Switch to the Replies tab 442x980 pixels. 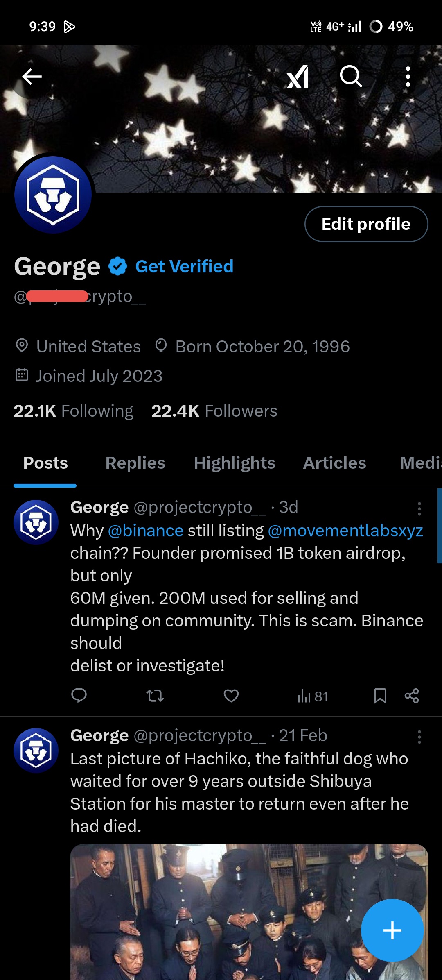[x=135, y=463]
